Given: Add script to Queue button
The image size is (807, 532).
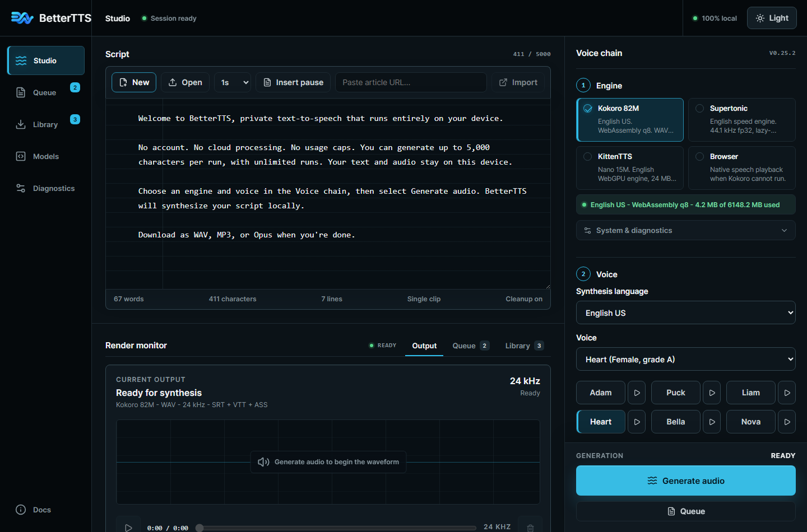Looking at the screenshot, I should (686, 511).
